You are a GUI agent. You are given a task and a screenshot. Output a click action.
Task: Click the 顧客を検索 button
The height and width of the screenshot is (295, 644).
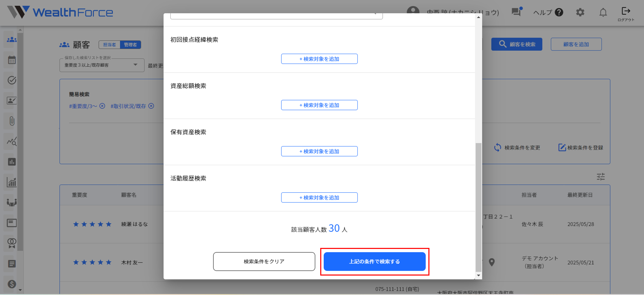click(517, 44)
